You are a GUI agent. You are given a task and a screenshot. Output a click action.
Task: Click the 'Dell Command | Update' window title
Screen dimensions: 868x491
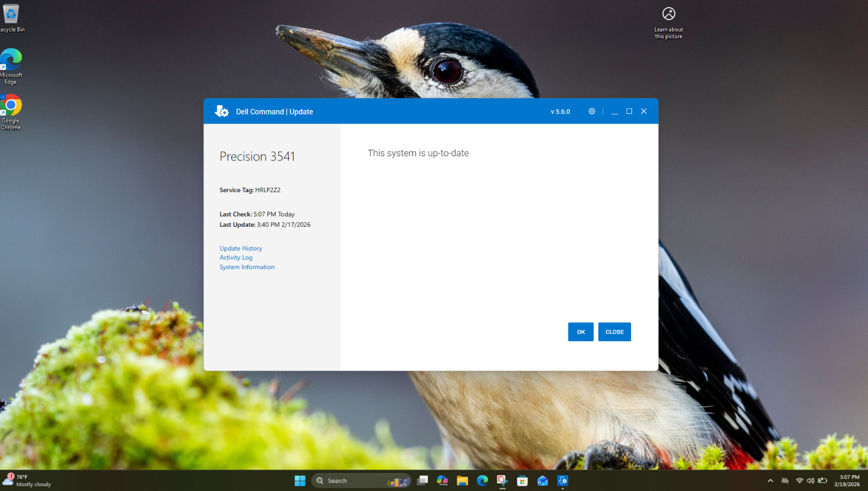coord(275,112)
